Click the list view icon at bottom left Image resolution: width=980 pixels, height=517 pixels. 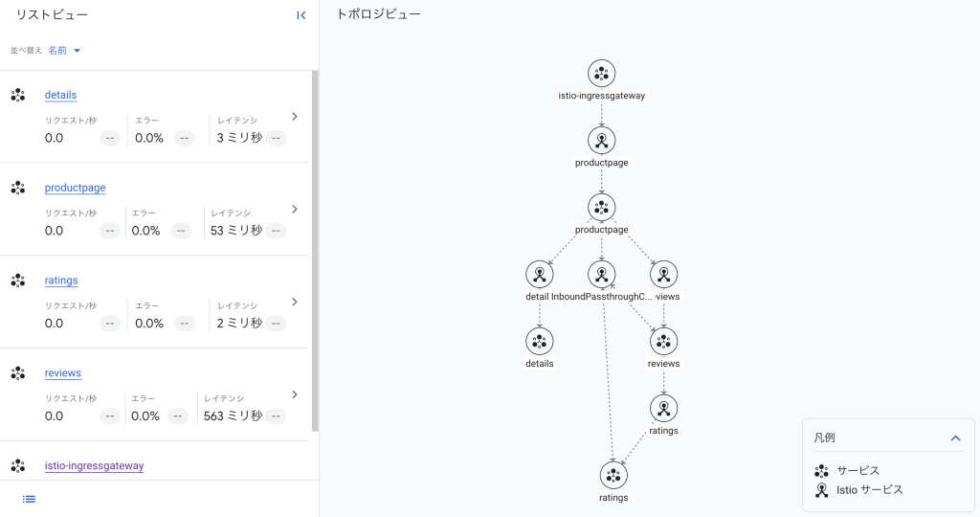tap(29, 499)
